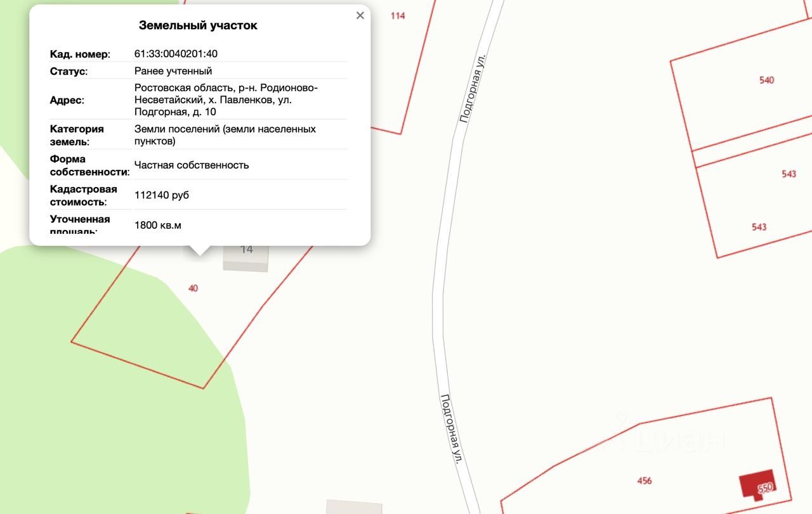This screenshot has width=812, height=514.
Task: Click the Статус value Ранее учтенный
Action: click(173, 71)
